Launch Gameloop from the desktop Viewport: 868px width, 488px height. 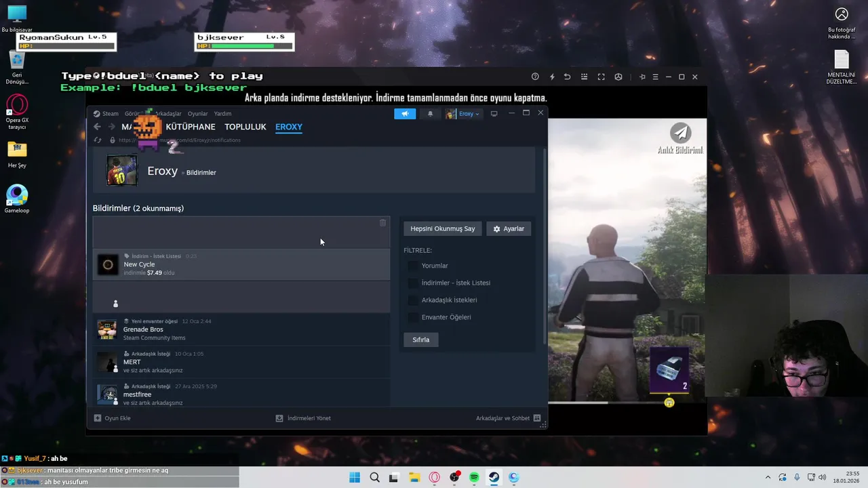[17, 199]
